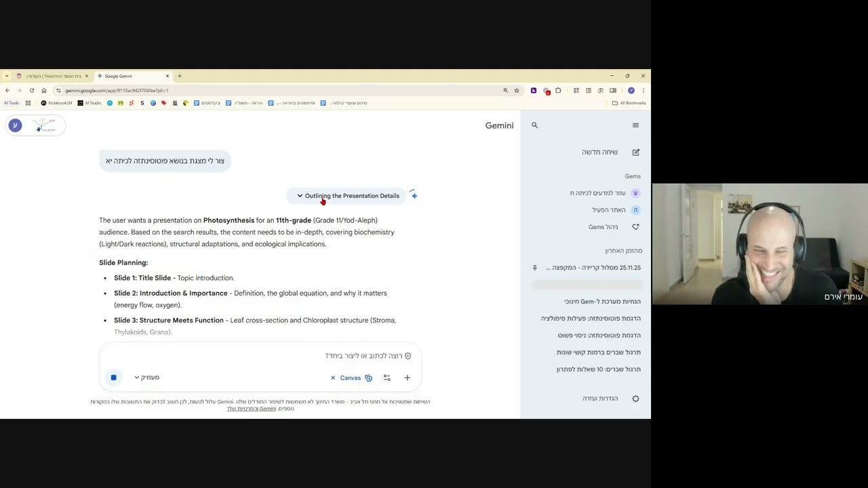868x488 pixels.
Task: Open the chat 'הדגמת פוטוסינתזה: פעילות סימולציה'
Action: coord(591,319)
